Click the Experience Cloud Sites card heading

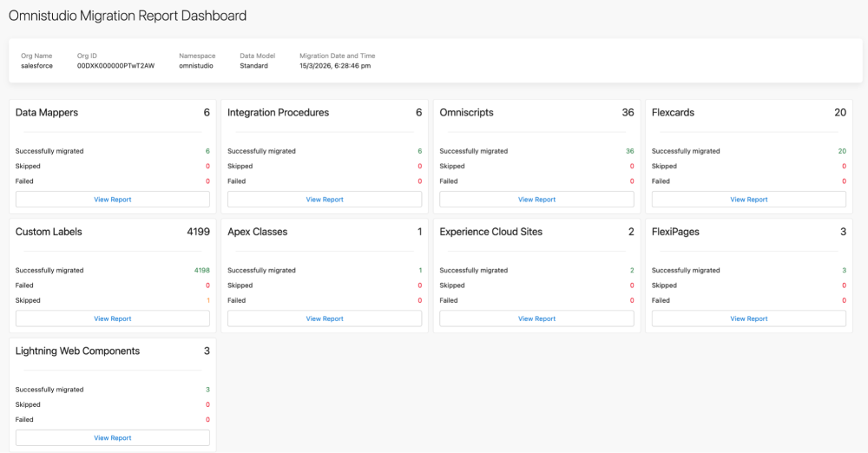pos(491,232)
